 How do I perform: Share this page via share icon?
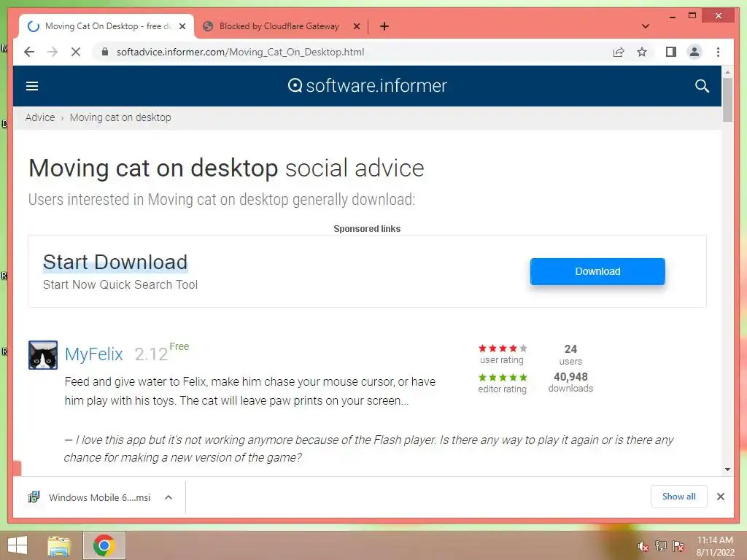point(619,52)
